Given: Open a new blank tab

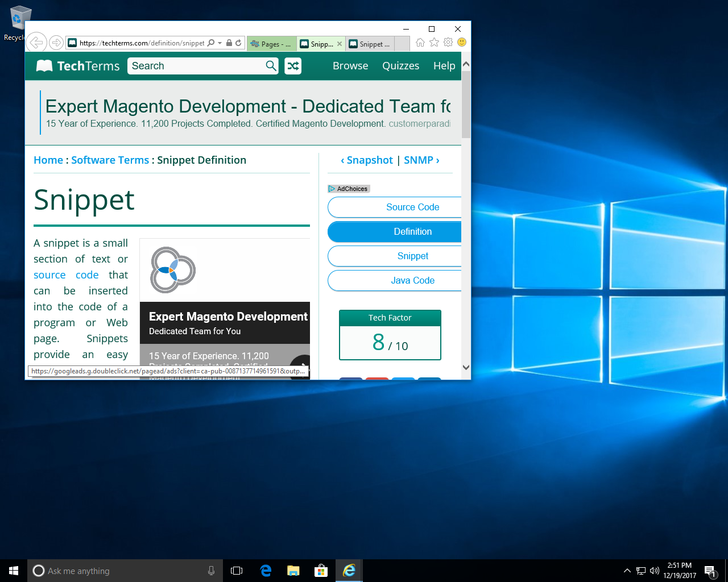Looking at the screenshot, I should [402, 44].
